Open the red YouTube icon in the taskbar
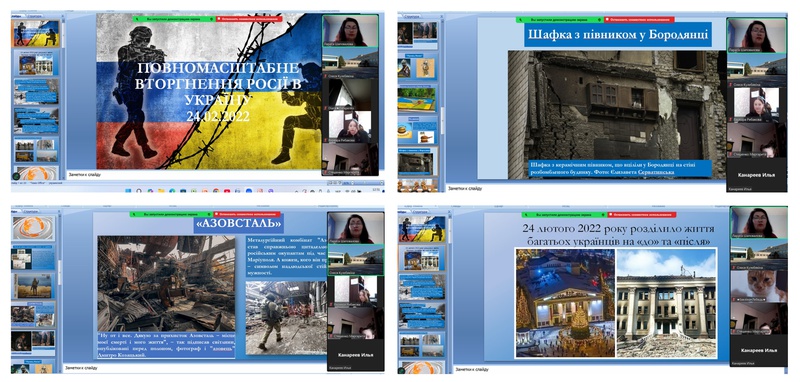Image resolution: width=800 pixels, height=382 pixels. coord(227,191)
